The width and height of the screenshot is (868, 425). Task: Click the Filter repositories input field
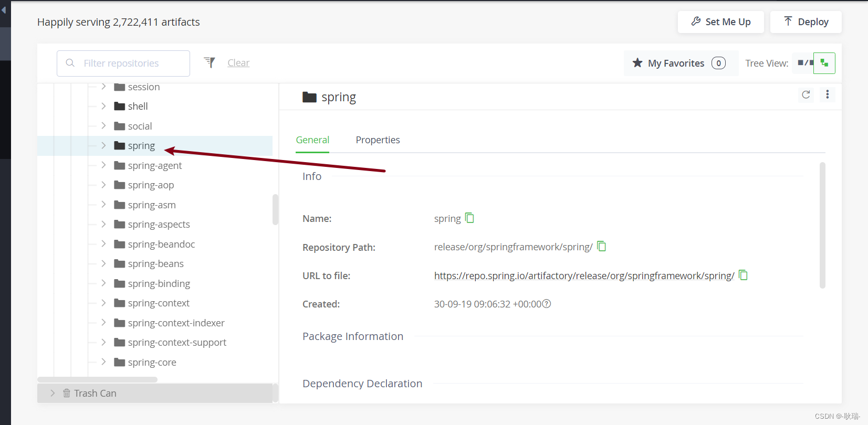click(123, 63)
